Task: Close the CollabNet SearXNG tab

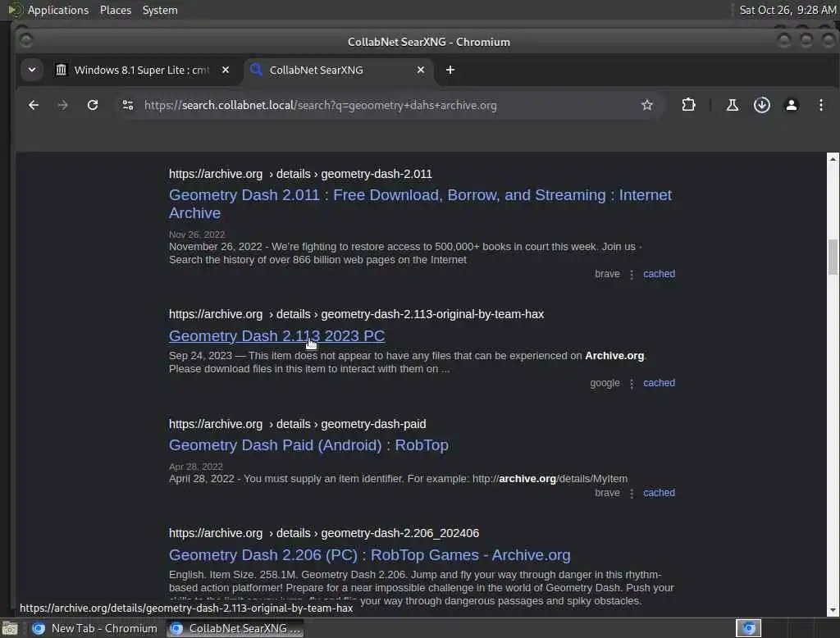Action: tap(421, 71)
